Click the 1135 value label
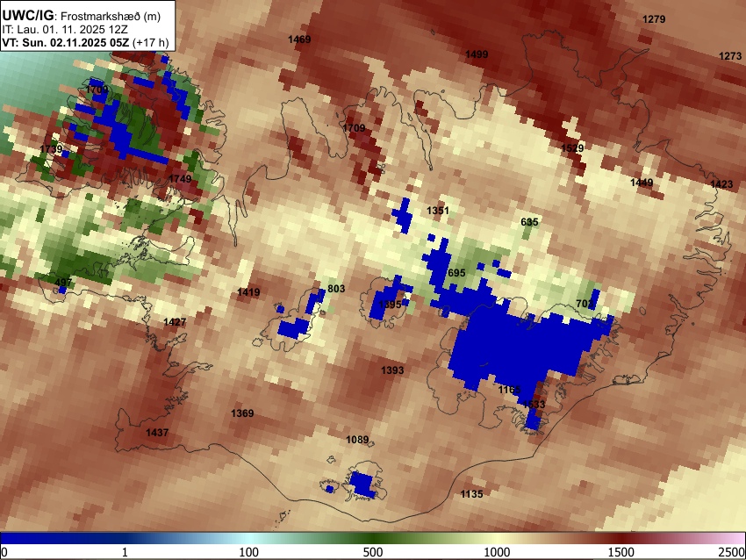746x560 pixels. coord(471,494)
